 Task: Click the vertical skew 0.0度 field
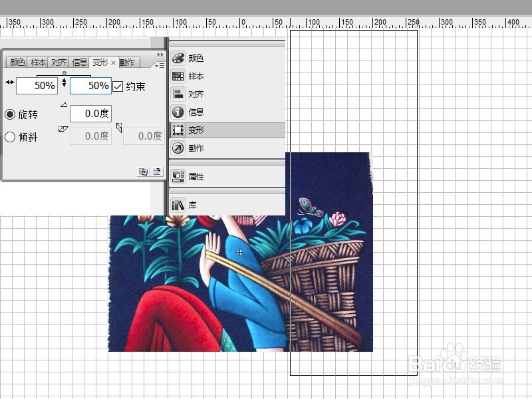[144, 136]
